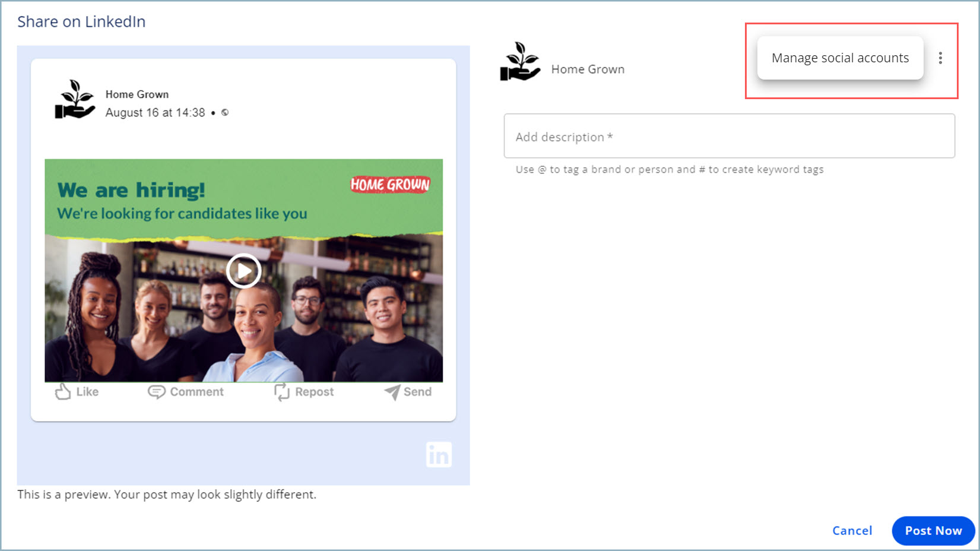
Task: Click the Home Grown account name on right
Action: click(x=588, y=69)
